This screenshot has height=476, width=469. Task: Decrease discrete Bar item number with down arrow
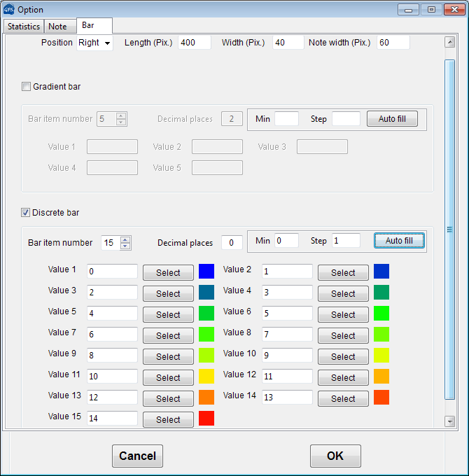(125, 246)
